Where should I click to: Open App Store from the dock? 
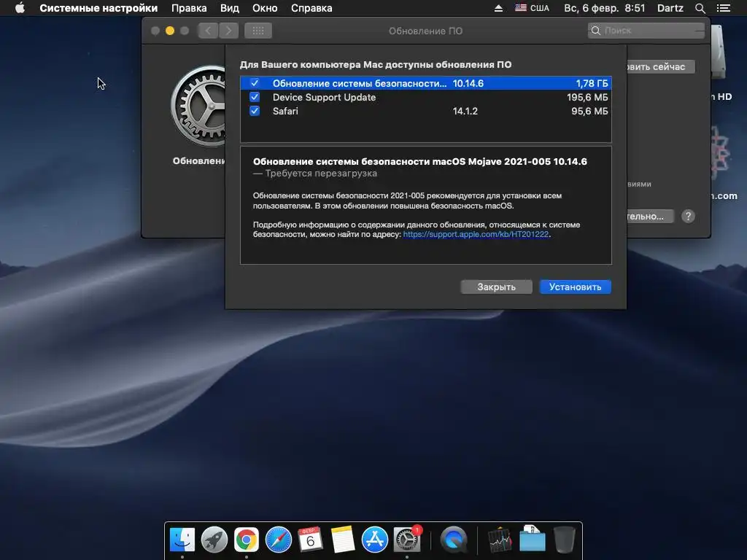click(374, 540)
